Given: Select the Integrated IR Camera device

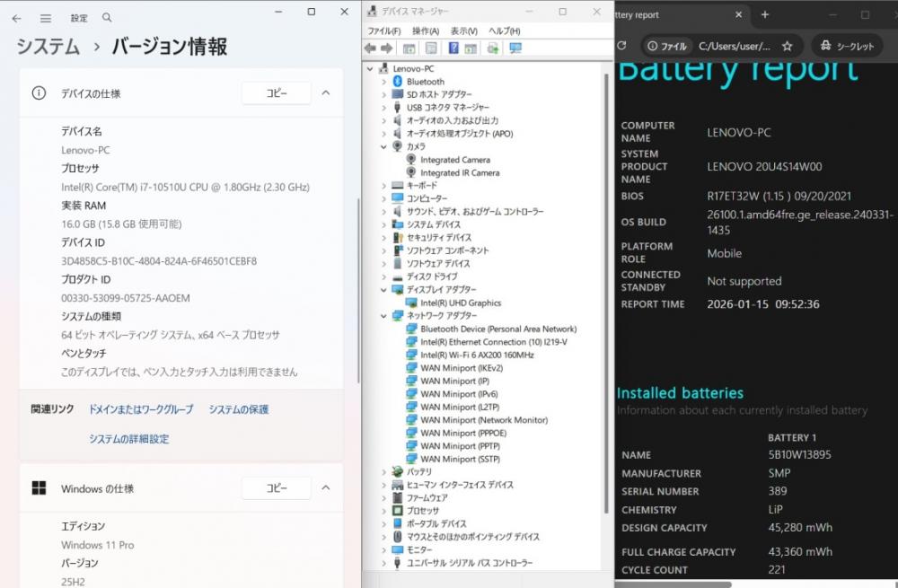Looking at the screenshot, I should click(460, 172).
